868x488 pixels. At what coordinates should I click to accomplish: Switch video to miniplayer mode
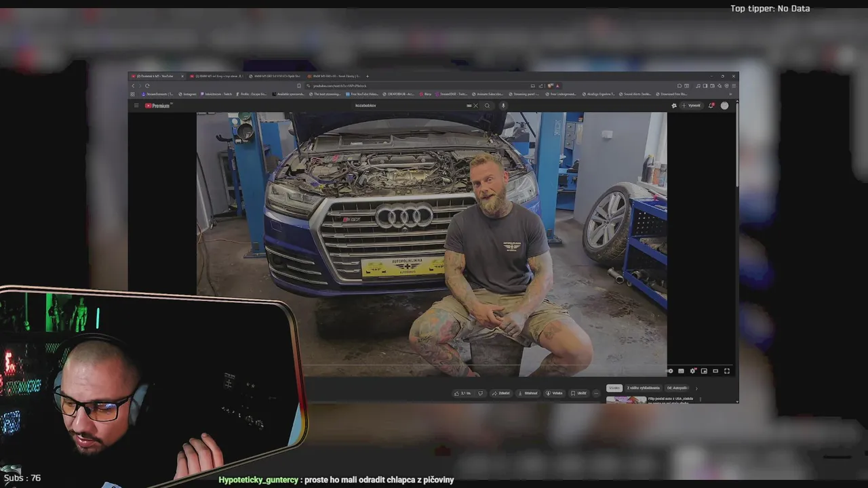pyautogui.click(x=704, y=371)
